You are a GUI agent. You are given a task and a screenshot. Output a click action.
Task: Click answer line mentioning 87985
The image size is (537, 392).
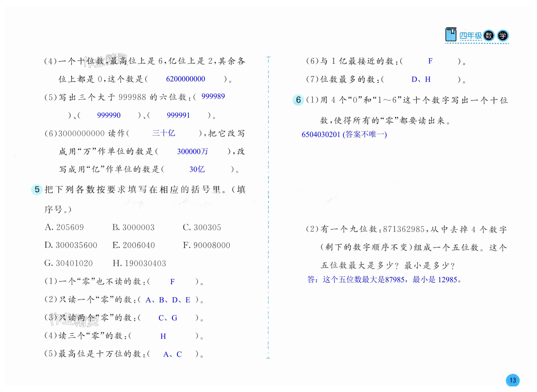[385, 280]
